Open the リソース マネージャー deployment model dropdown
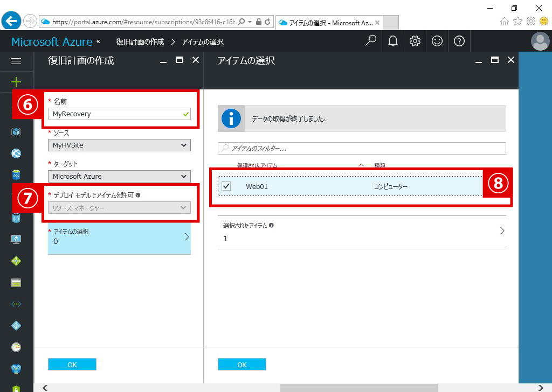 click(x=119, y=208)
